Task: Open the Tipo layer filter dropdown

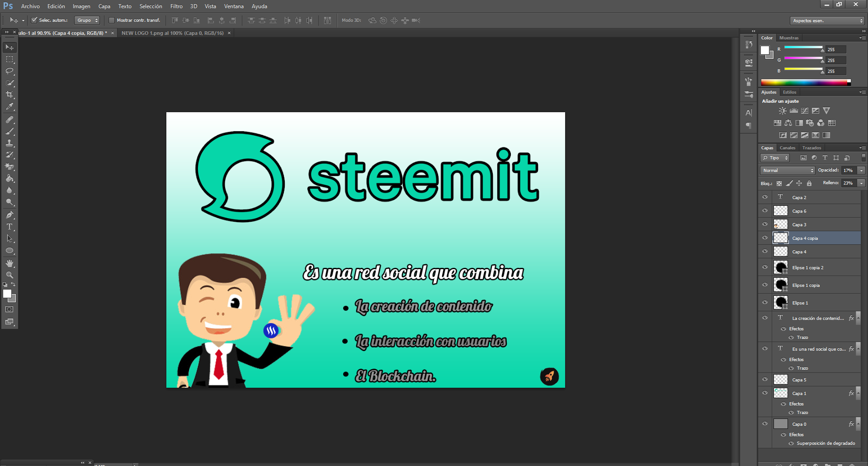Action: [x=775, y=158]
